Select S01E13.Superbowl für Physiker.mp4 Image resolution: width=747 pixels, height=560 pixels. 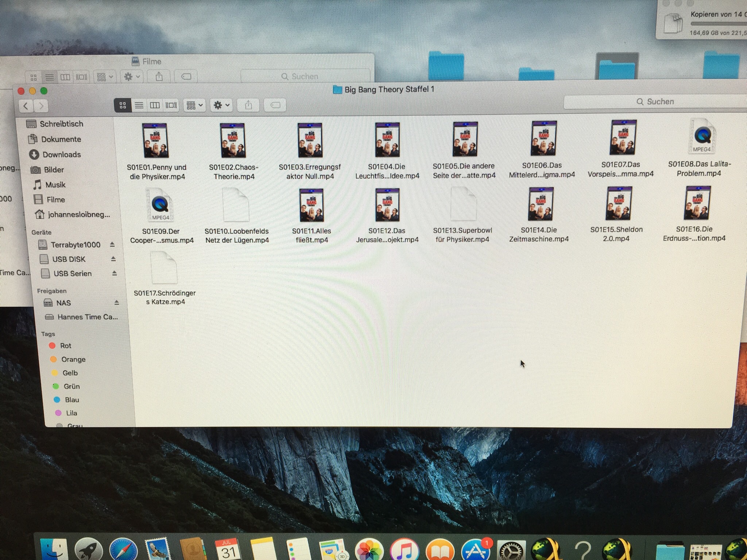[463, 204]
